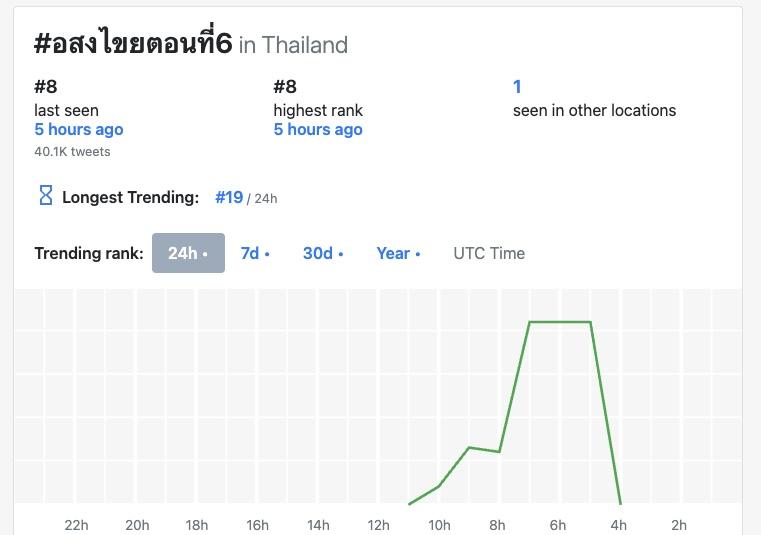Click the 'seen in other locations' label
The image size is (761, 535).
[x=594, y=110]
